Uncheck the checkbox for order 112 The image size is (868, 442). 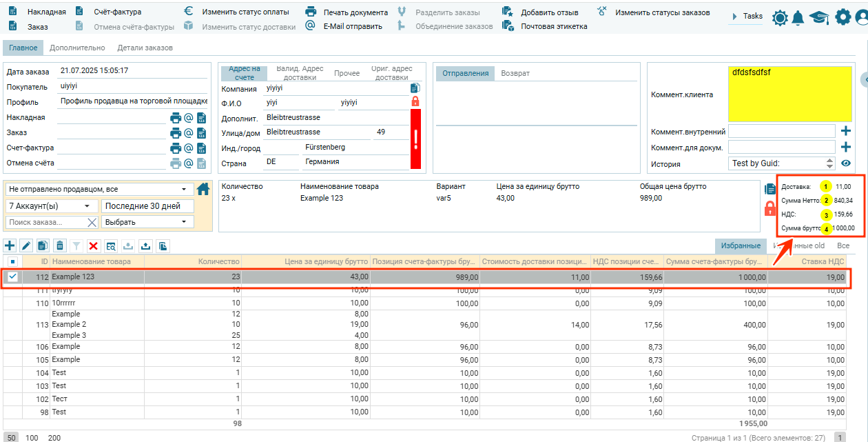12,277
